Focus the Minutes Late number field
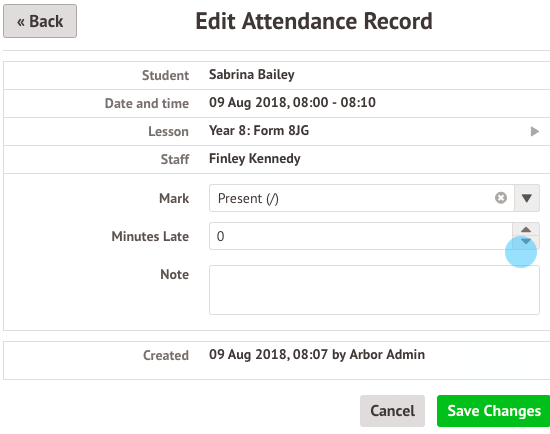The width and height of the screenshot is (550, 434). pyautogui.click(x=361, y=236)
